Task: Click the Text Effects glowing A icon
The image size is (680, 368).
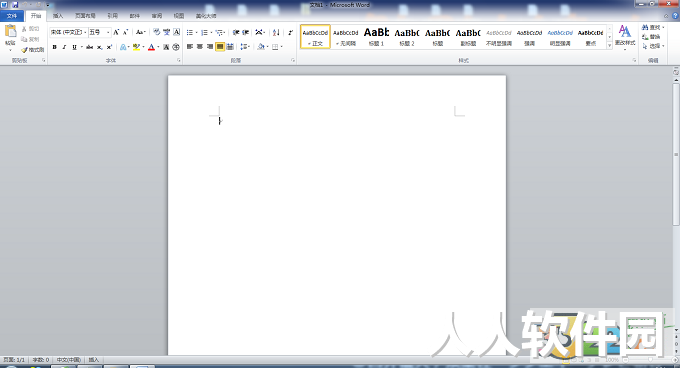Action: click(x=123, y=47)
